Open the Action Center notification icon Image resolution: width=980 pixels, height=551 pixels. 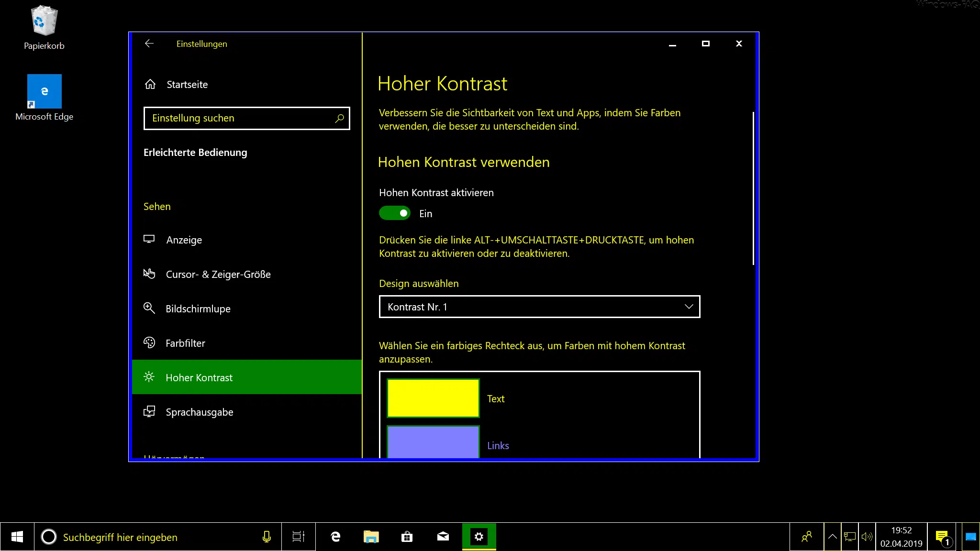(x=942, y=537)
